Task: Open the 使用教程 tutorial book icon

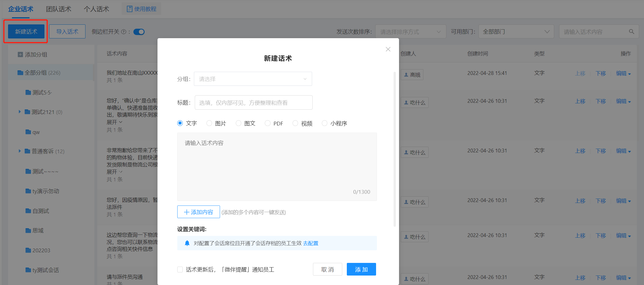Action: pos(129,9)
